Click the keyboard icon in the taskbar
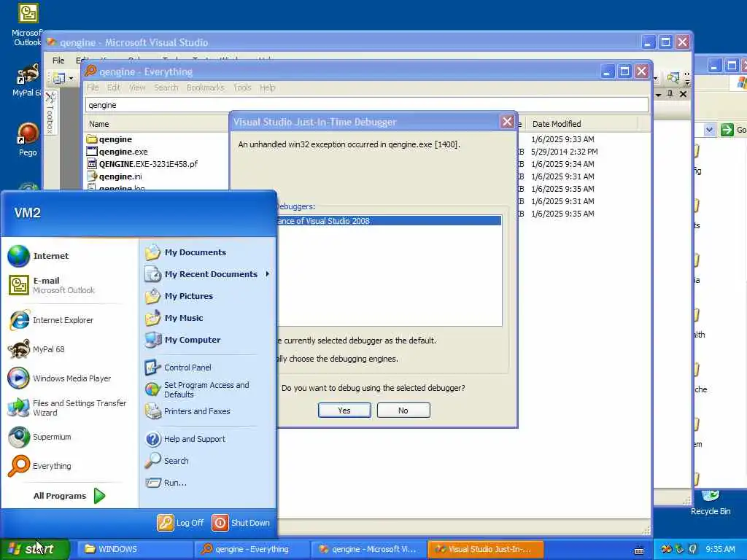The width and height of the screenshot is (747, 560). tap(639, 551)
